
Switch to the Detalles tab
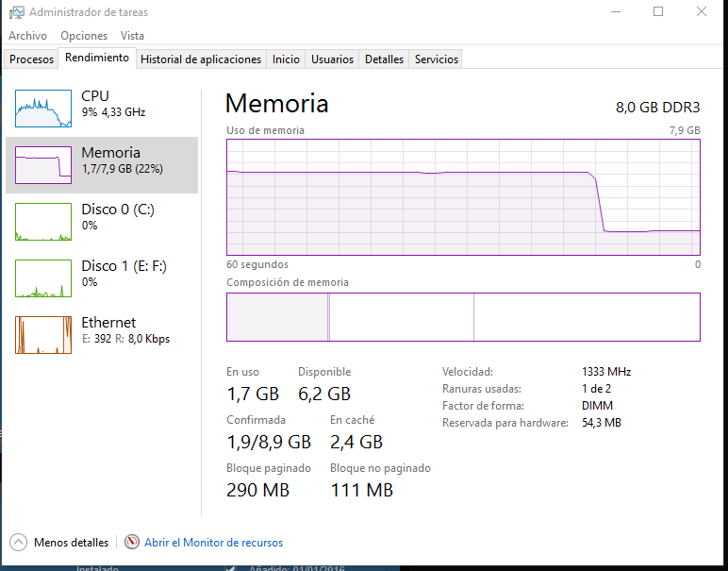pyautogui.click(x=384, y=59)
